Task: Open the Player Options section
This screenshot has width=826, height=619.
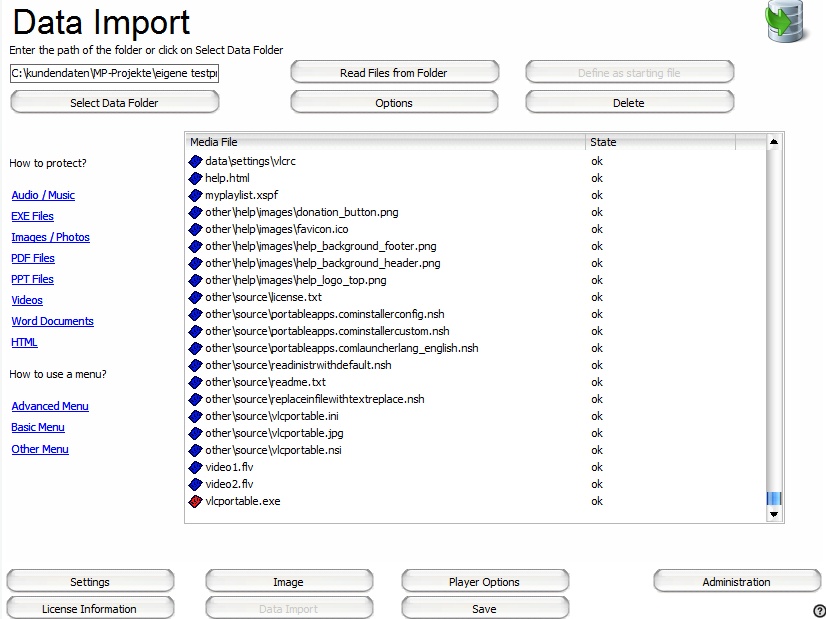Action: (485, 582)
